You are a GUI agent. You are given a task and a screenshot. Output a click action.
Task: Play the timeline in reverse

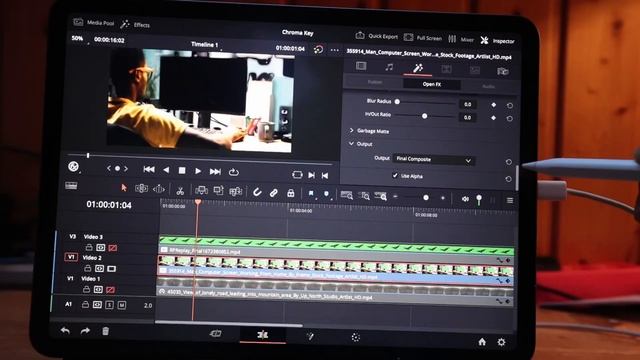pyautogui.click(x=166, y=170)
